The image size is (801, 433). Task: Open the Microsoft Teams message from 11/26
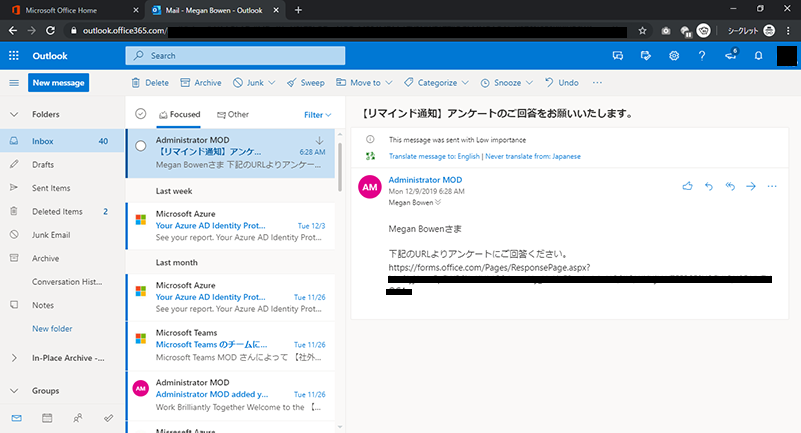pos(231,345)
